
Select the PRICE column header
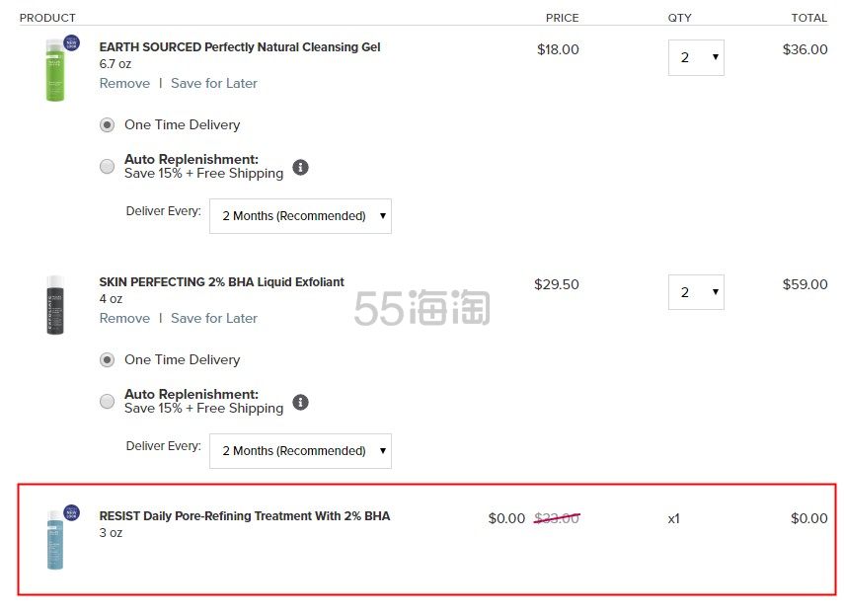click(x=563, y=18)
